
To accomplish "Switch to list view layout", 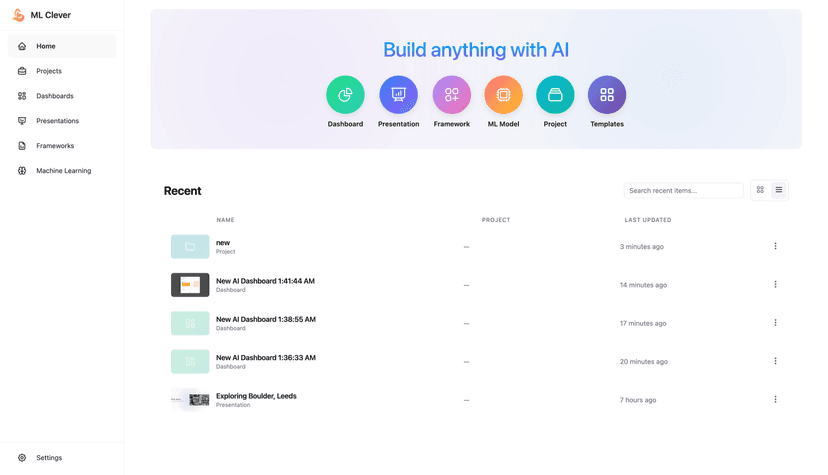I will (779, 190).
